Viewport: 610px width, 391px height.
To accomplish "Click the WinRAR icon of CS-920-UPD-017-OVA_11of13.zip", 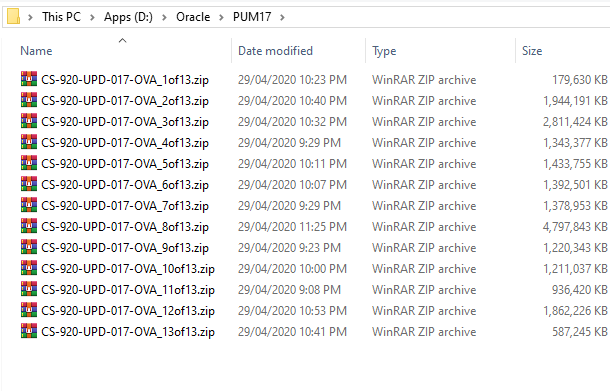I will point(29,289).
